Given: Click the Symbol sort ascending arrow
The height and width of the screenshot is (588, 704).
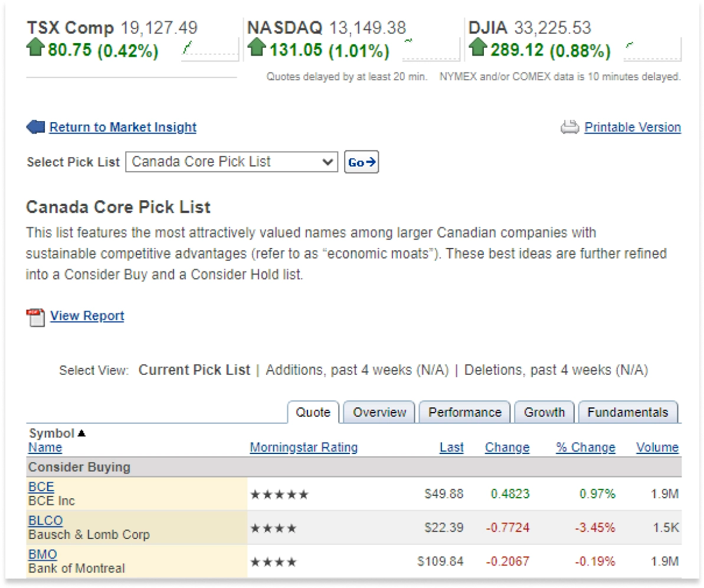Looking at the screenshot, I should tap(81, 433).
